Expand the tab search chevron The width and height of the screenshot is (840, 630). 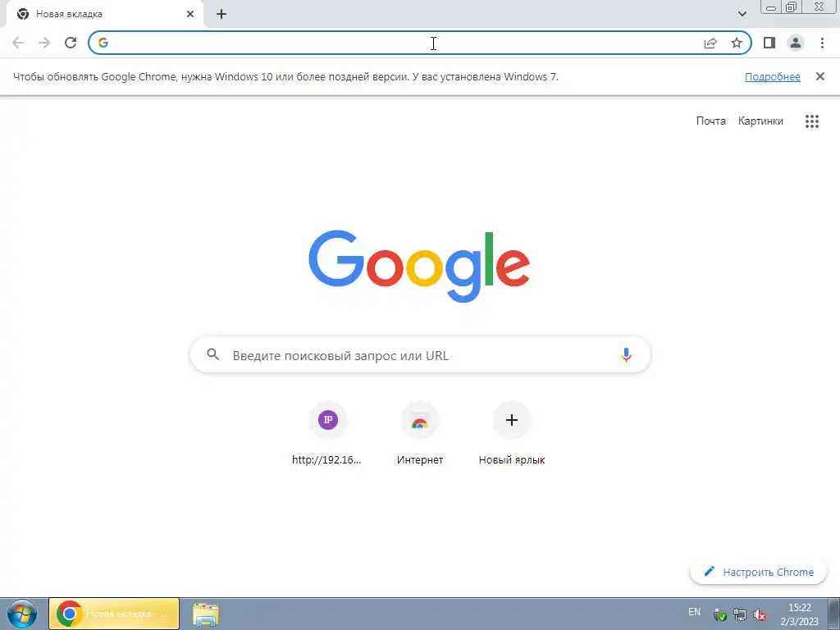pyautogui.click(x=742, y=14)
